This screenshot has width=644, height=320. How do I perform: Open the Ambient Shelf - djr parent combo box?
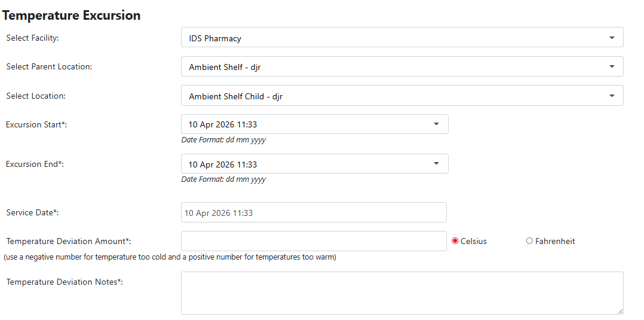coord(402,66)
